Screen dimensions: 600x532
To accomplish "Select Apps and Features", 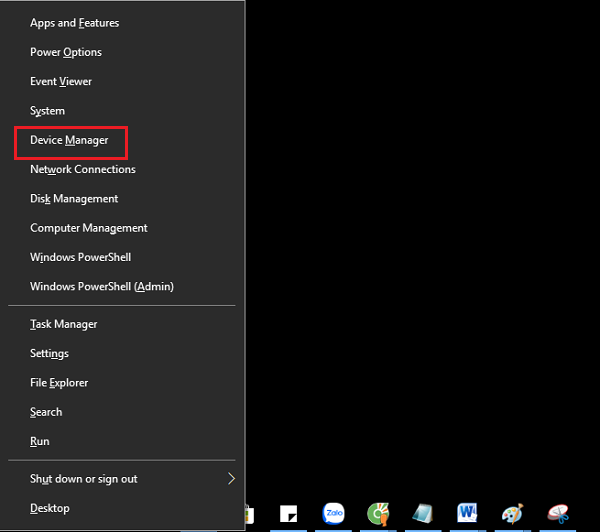I will point(74,23).
